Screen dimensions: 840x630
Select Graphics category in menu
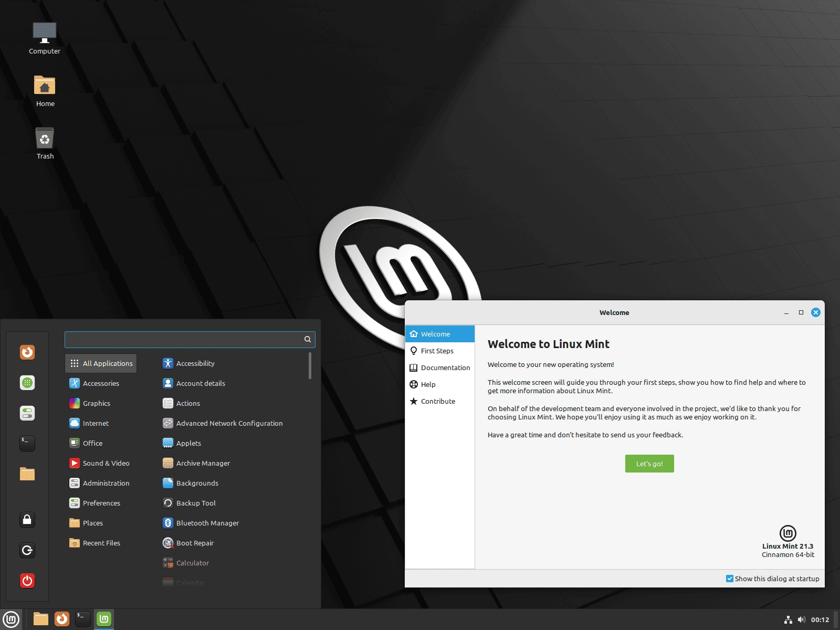tap(101, 403)
